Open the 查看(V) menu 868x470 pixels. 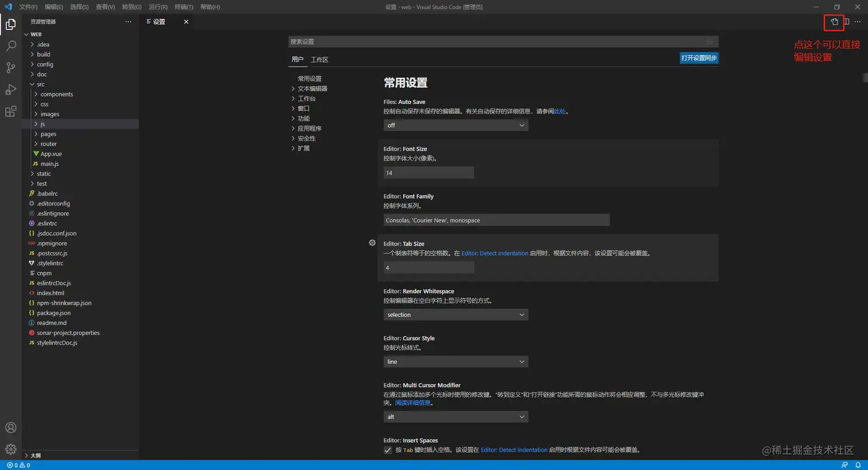[105, 7]
